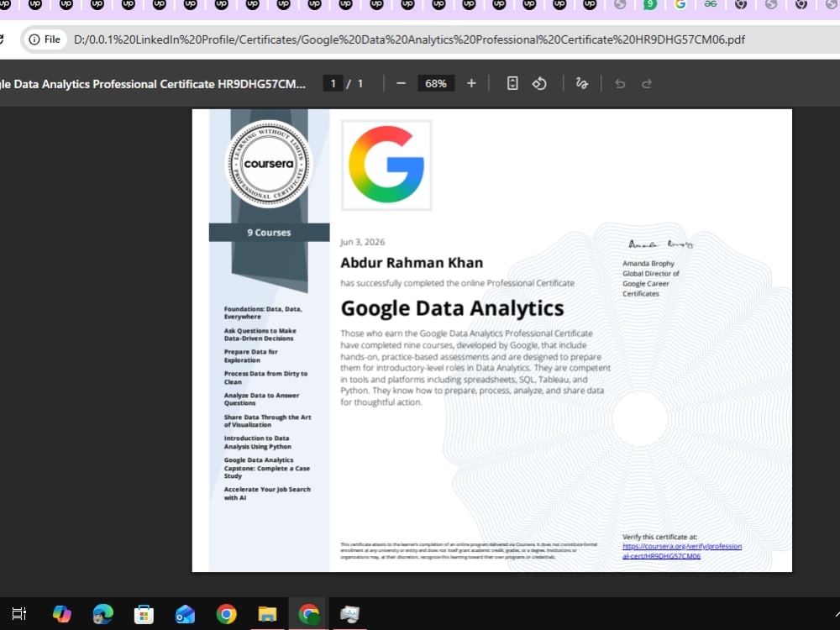The width and height of the screenshot is (840, 630).
Task: Open Copilot from the taskbar
Action: tap(61, 614)
